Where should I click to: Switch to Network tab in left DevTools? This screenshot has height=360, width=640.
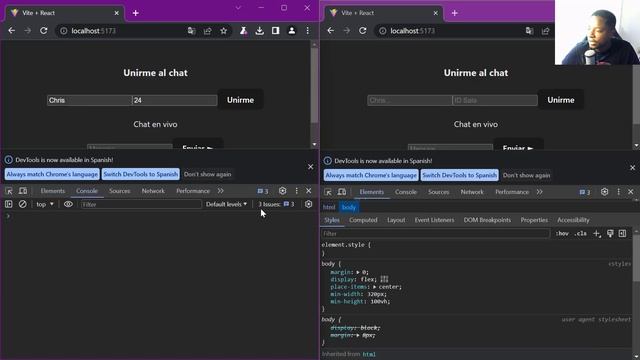(x=153, y=191)
